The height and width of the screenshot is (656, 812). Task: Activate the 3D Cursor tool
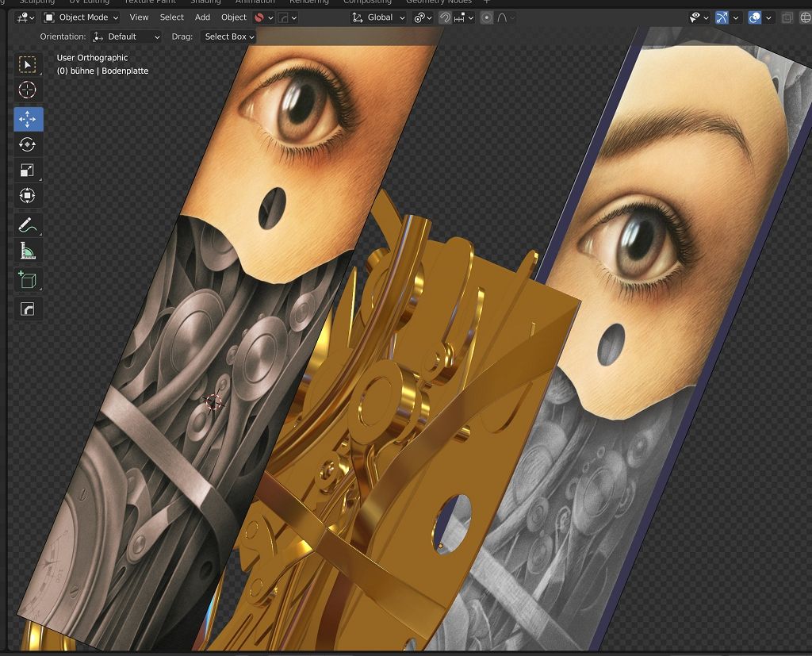click(28, 90)
